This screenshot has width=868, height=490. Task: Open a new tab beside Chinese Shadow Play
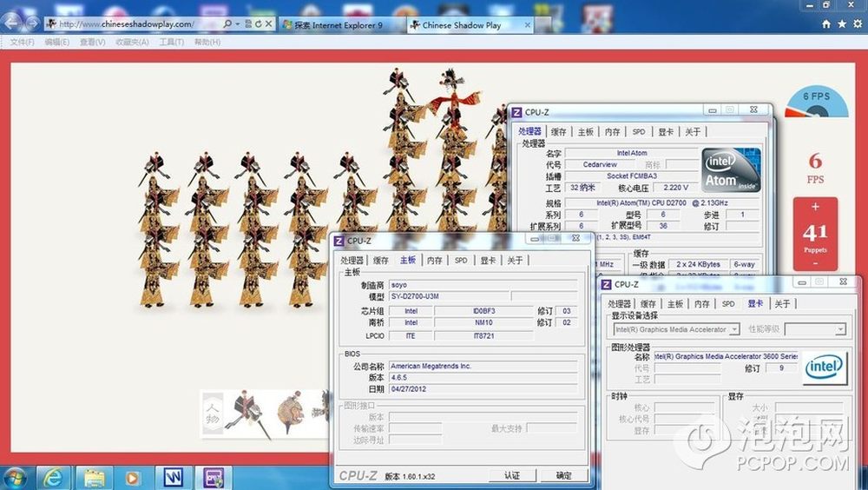(543, 25)
